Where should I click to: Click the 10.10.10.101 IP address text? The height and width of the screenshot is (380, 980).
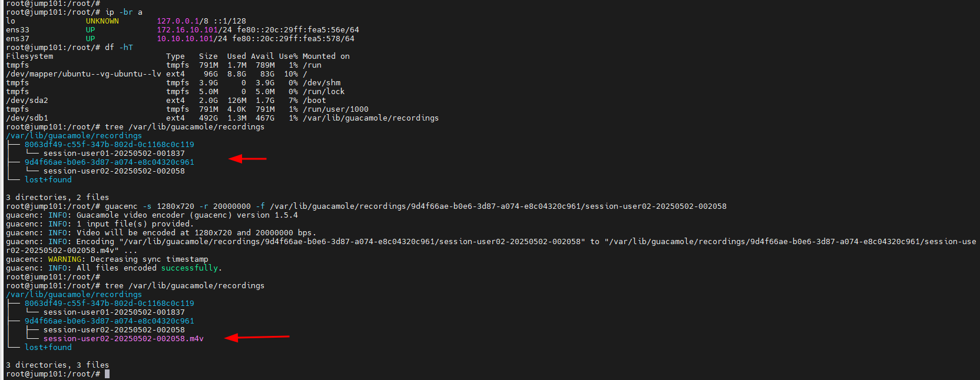(185, 39)
